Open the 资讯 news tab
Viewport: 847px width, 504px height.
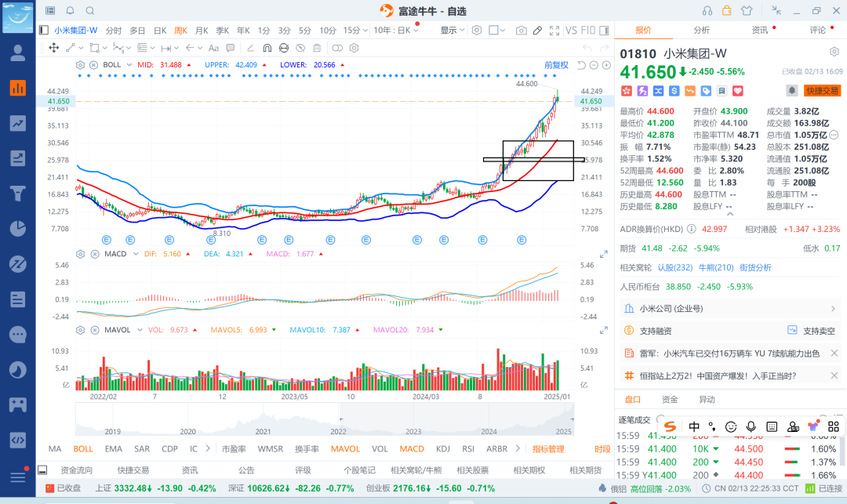(759, 31)
